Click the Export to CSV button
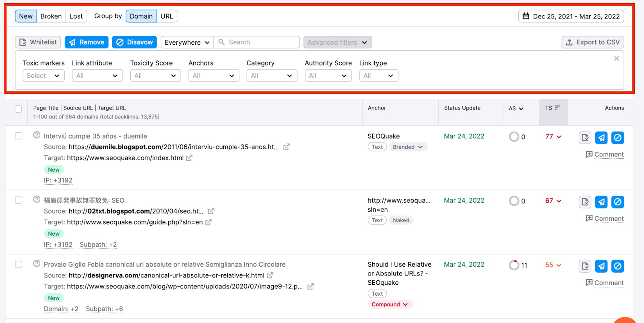This screenshot has width=644, height=323. pos(592,42)
